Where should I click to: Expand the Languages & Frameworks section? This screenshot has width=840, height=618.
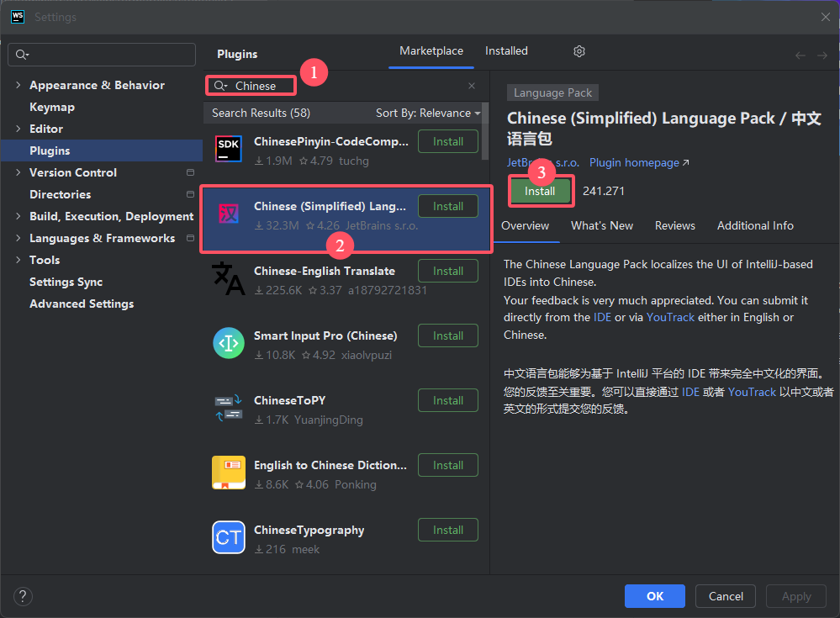[x=18, y=238]
